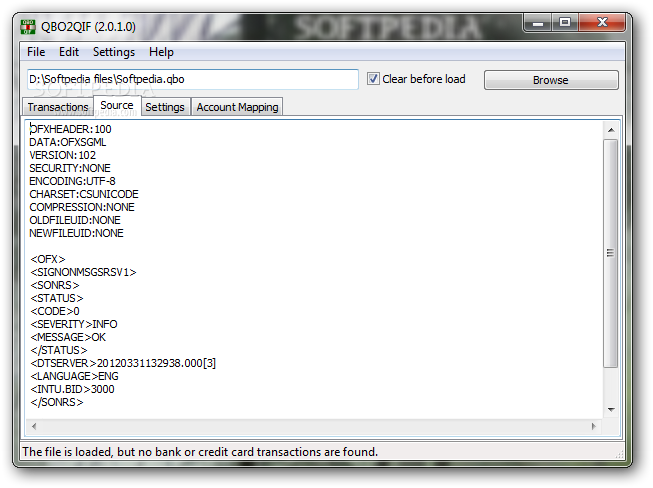The height and width of the screenshot is (488, 653).
Task: Click the vertical scrollbar up arrow
Action: tap(611, 130)
